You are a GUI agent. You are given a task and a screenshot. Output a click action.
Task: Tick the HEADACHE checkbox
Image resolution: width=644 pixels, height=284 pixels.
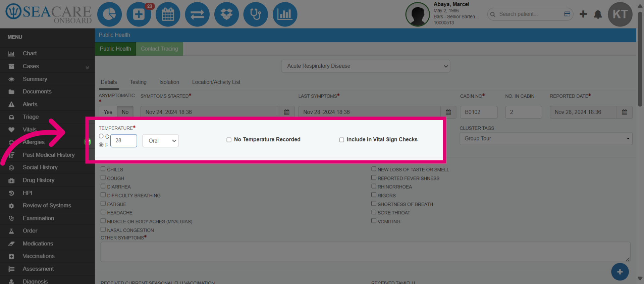[x=103, y=212]
